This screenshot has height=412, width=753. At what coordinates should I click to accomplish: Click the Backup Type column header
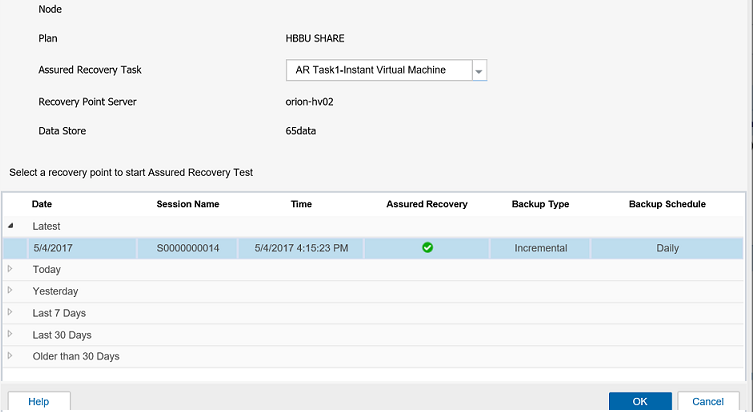pyautogui.click(x=540, y=204)
